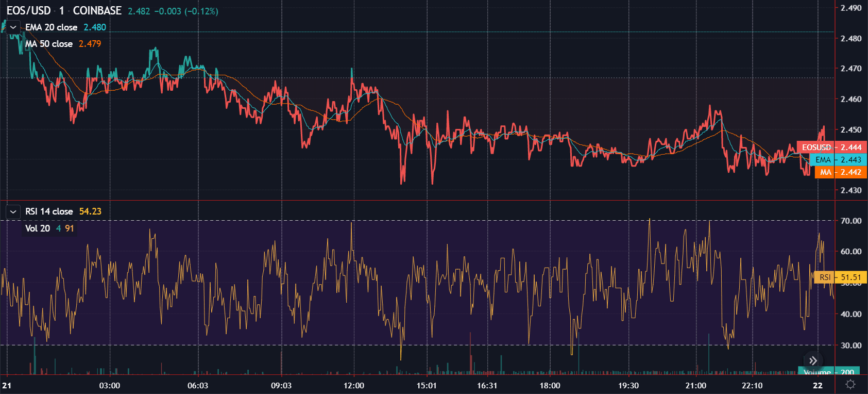The height and width of the screenshot is (394, 868).
Task: Click the 15:01 time axis label
Action: point(427,386)
